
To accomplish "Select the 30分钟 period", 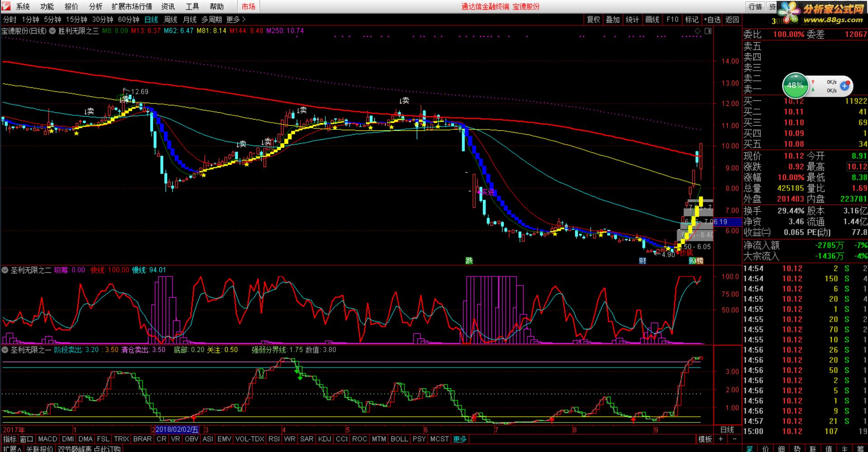I will [x=103, y=19].
